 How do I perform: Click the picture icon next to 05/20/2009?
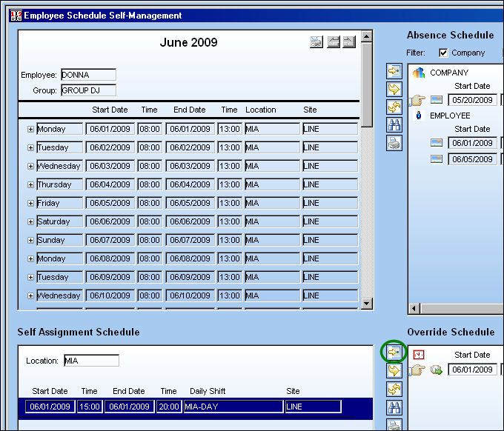tap(437, 100)
